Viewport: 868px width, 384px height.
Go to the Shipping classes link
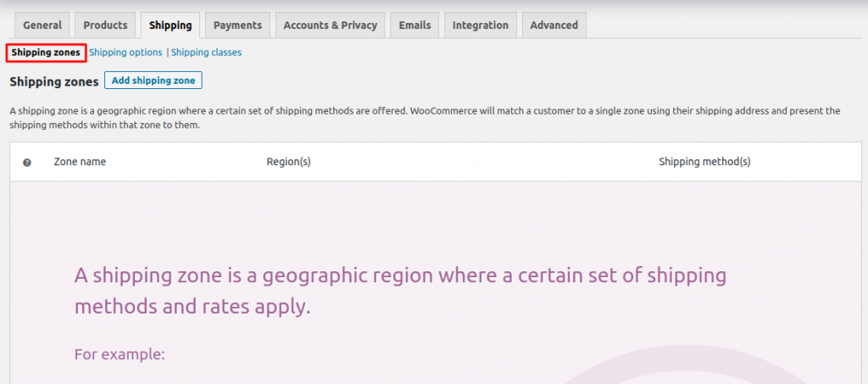pyautogui.click(x=206, y=53)
